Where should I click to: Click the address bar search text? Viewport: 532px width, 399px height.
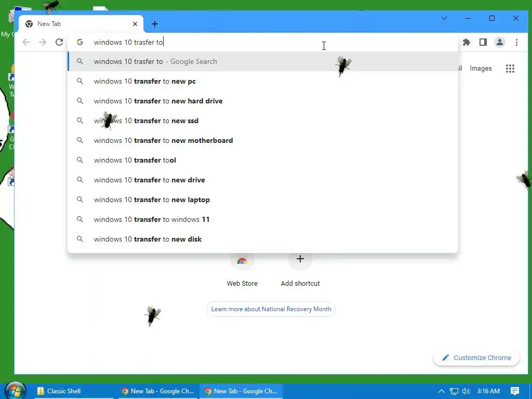pyautogui.click(x=129, y=42)
